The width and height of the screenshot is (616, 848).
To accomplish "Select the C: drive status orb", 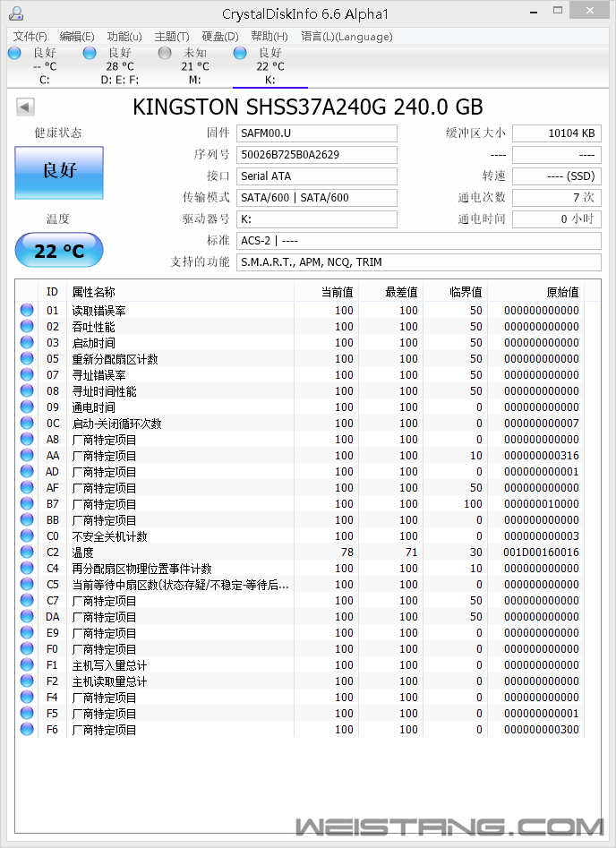I will click(x=14, y=53).
